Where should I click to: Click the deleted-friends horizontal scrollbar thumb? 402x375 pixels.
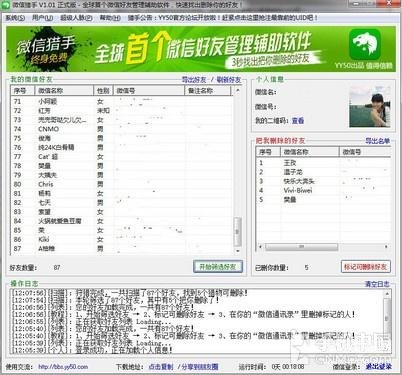pos(301,247)
